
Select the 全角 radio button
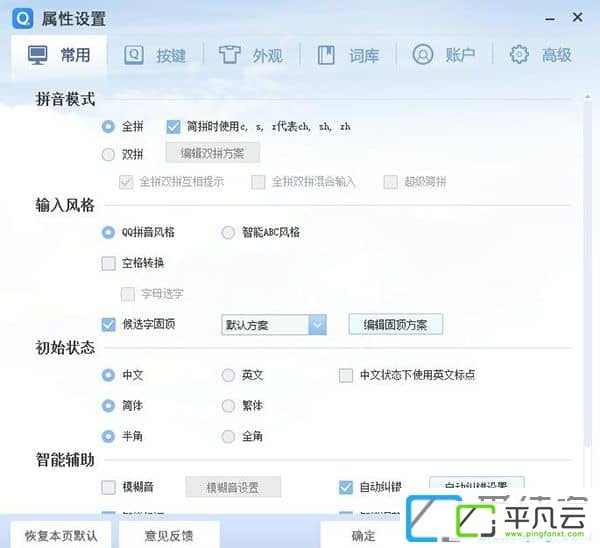(228, 436)
